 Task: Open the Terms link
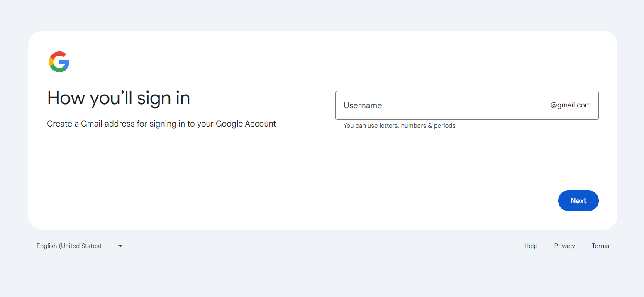click(x=600, y=246)
